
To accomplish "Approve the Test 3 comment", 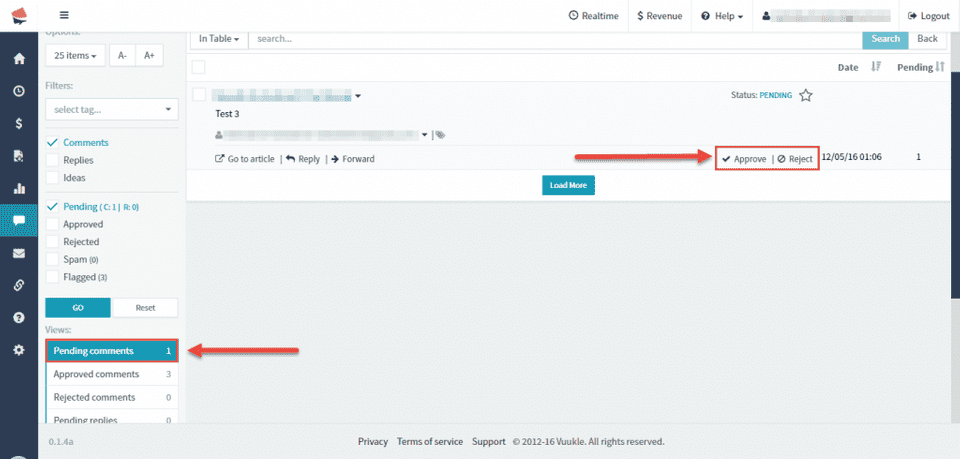I will click(x=744, y=159).
